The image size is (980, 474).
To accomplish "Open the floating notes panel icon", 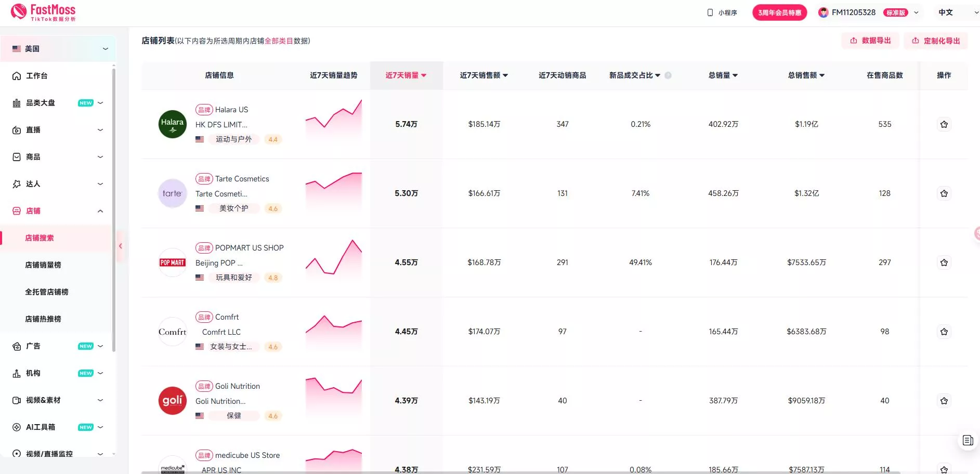I will coord(968,441).
